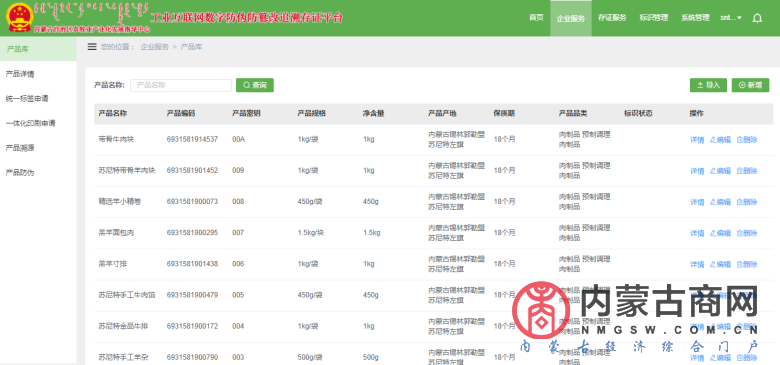780x365 pixels.
Task: Click product name 苏尼特手工羊杂
Action: (123, 358)
